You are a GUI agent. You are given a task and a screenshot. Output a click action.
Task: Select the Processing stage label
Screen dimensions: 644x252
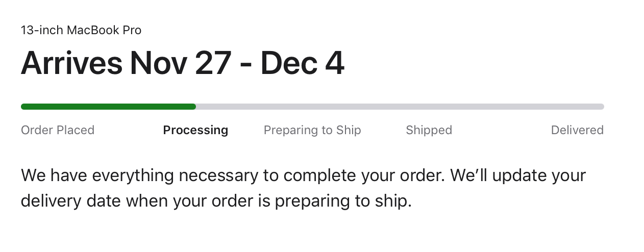click(195, 130)
